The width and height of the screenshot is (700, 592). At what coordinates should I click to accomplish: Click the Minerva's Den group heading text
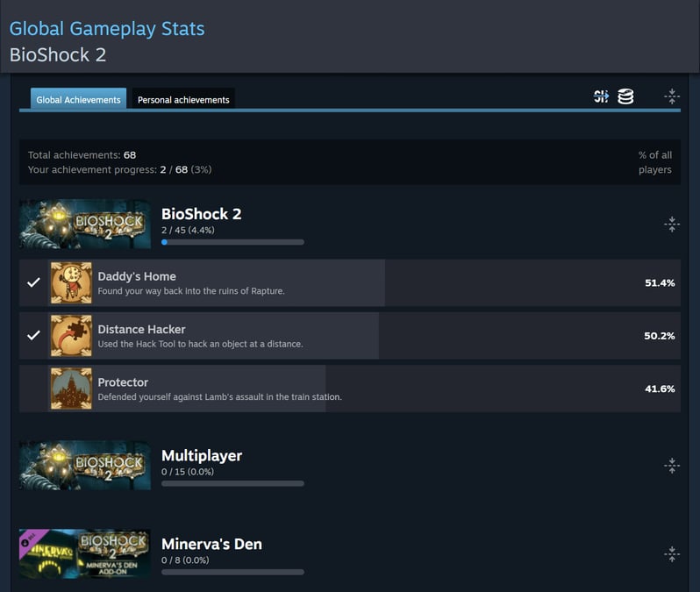(x=211, y=545)
